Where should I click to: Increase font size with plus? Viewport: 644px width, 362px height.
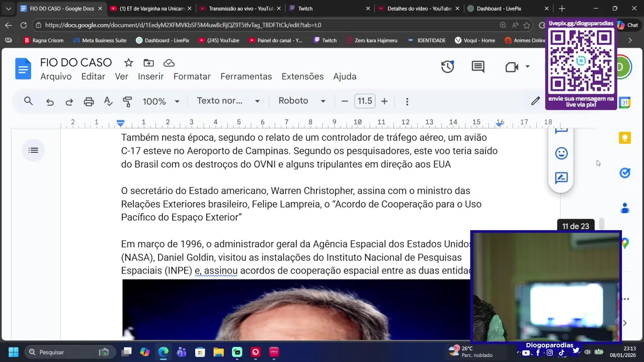click(384, 101)
